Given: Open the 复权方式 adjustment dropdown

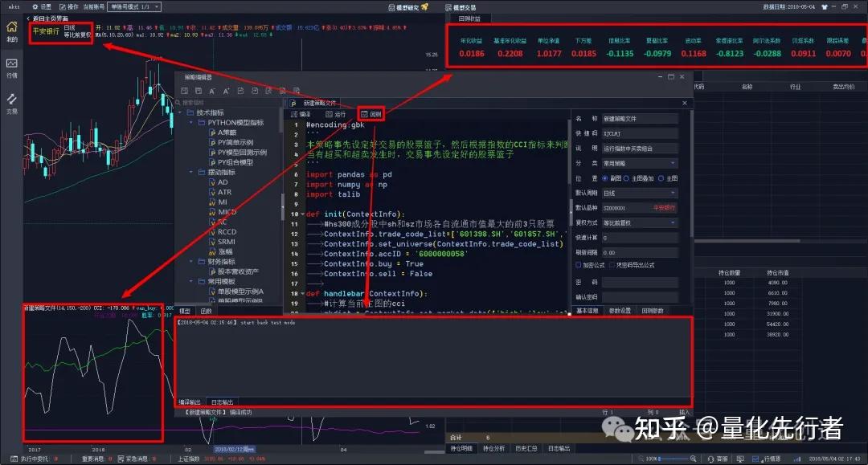Looking at the screenshot, I should 639,222.
